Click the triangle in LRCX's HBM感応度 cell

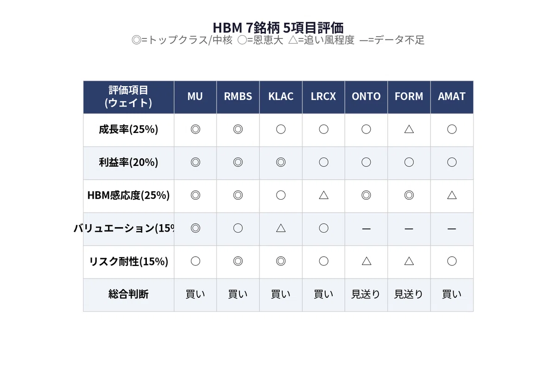click(323, 195)
